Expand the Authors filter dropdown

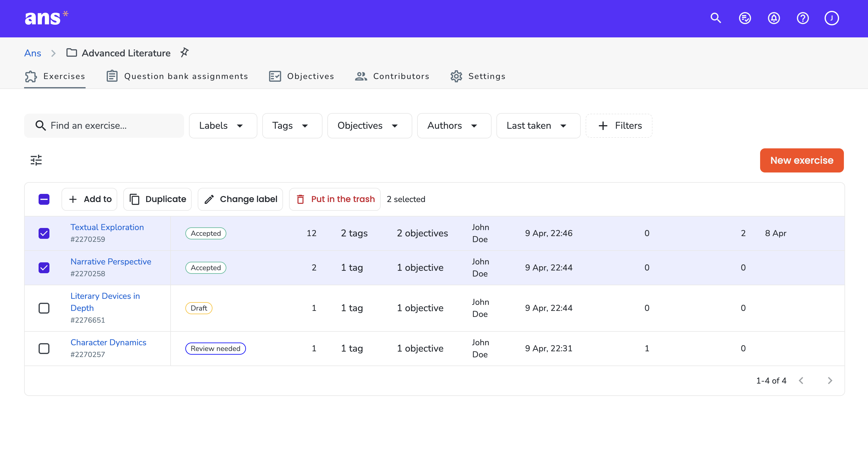click(x=454, y=126)
